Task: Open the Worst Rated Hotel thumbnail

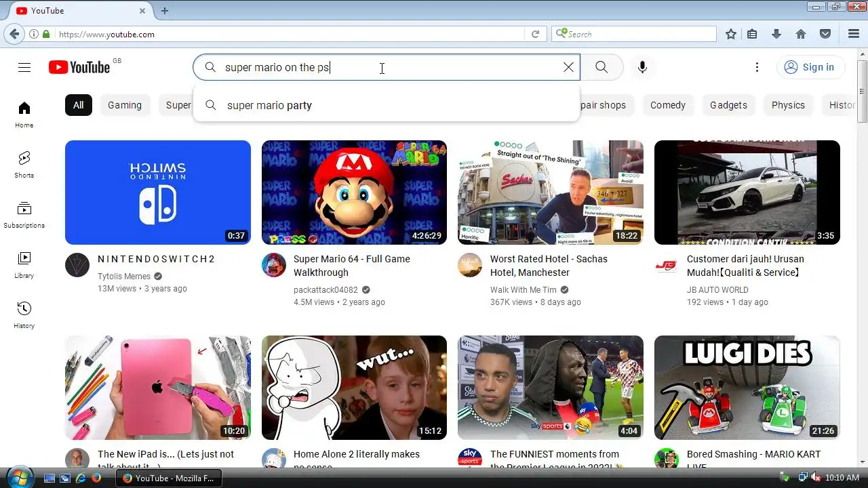Action: click(x=551, y=192)
